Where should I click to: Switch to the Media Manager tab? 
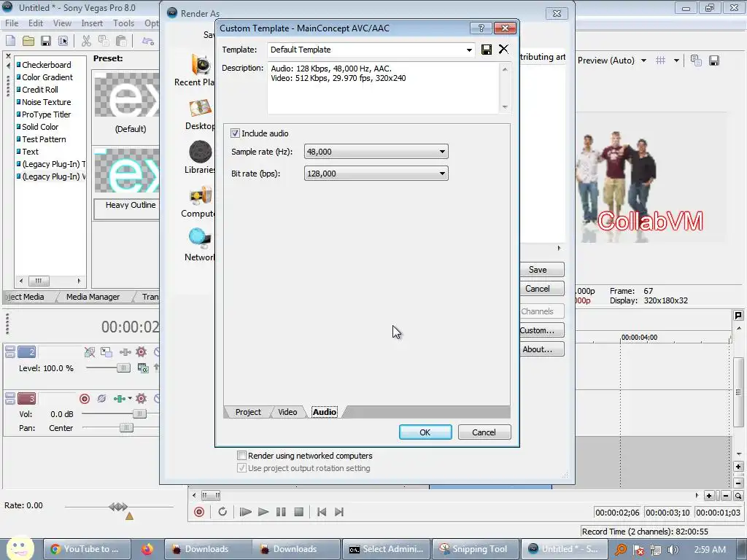click(x=93, y=297)
